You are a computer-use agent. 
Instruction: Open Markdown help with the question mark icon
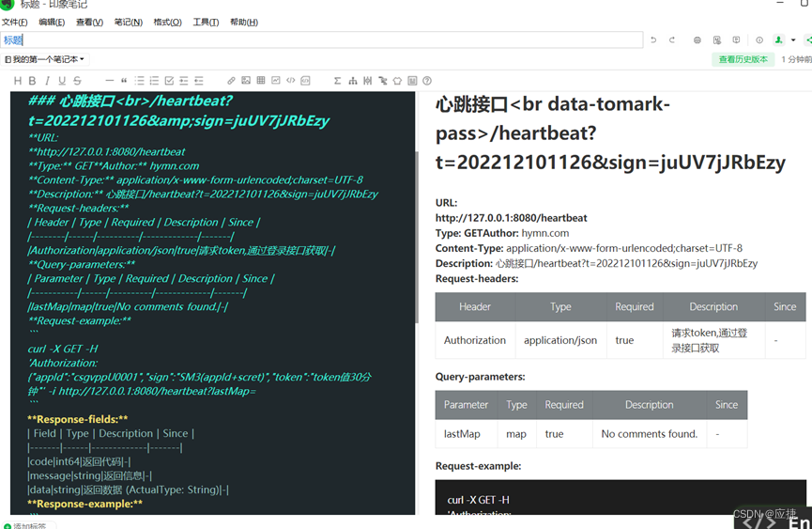(427, 81)
